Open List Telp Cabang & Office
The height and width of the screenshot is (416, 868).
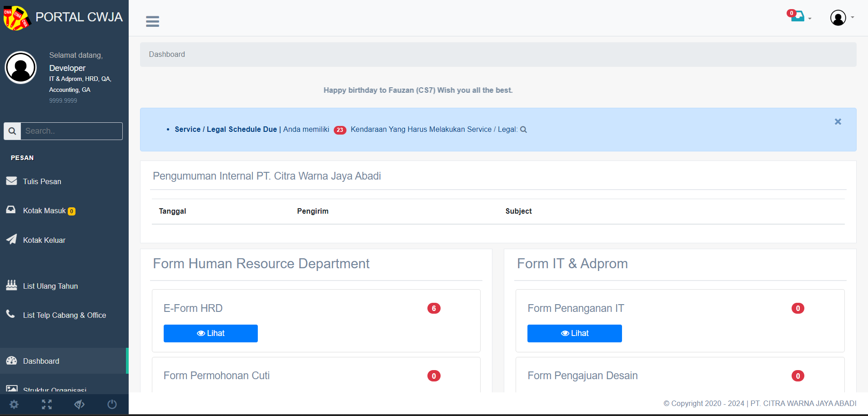tap(64, 315)
